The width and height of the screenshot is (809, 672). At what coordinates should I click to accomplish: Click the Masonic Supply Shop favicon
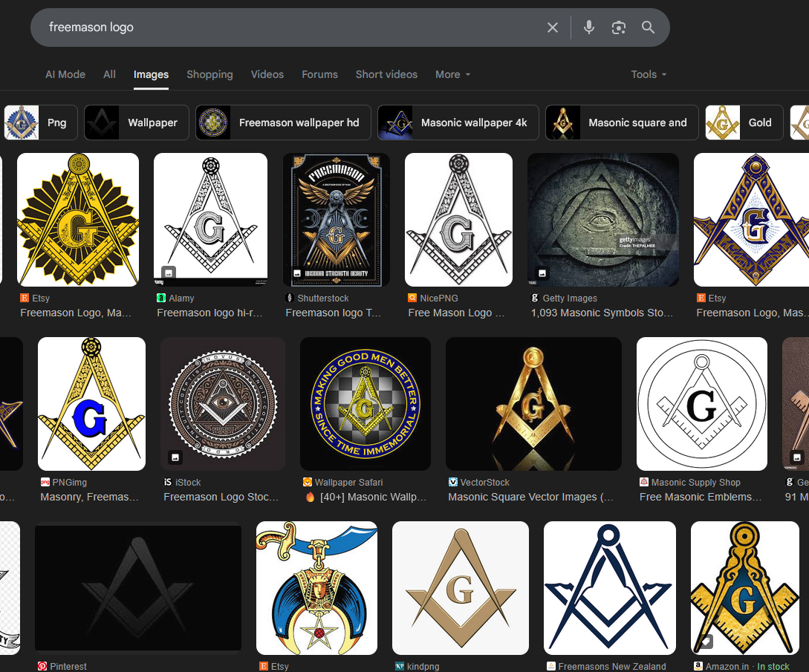(x=644, y=482)
